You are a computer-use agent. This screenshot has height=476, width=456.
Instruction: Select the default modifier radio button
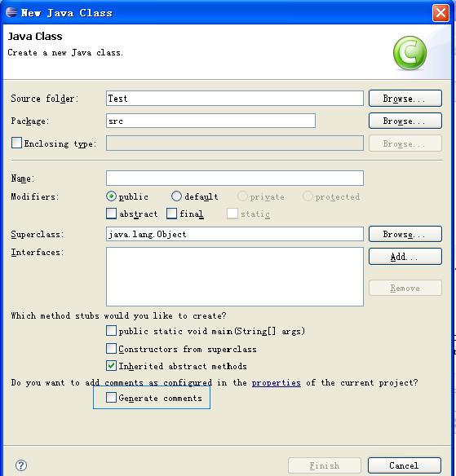pyautogui.click(x=176, y=196)
